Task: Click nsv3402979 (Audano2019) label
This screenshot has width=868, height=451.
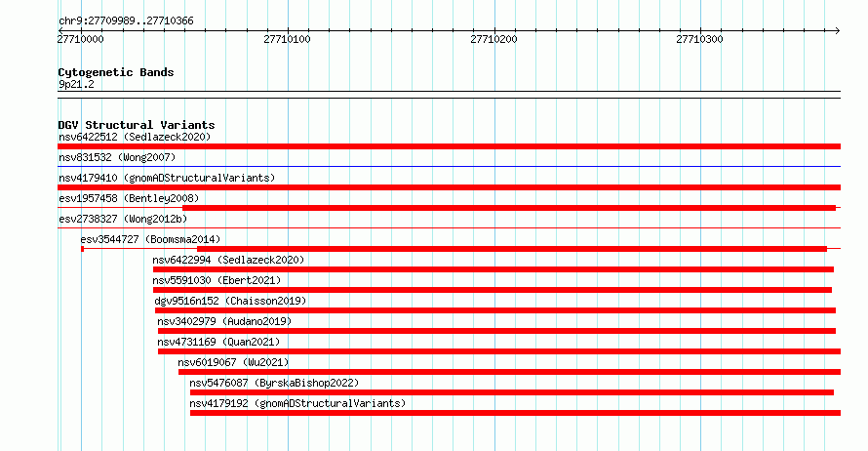Action: coord(224,321)
